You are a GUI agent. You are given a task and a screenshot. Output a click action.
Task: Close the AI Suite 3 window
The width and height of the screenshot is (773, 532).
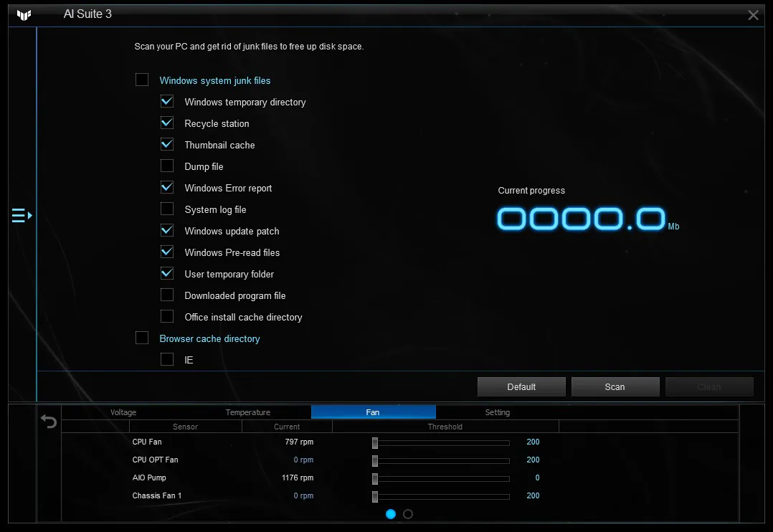coord(753,15)
